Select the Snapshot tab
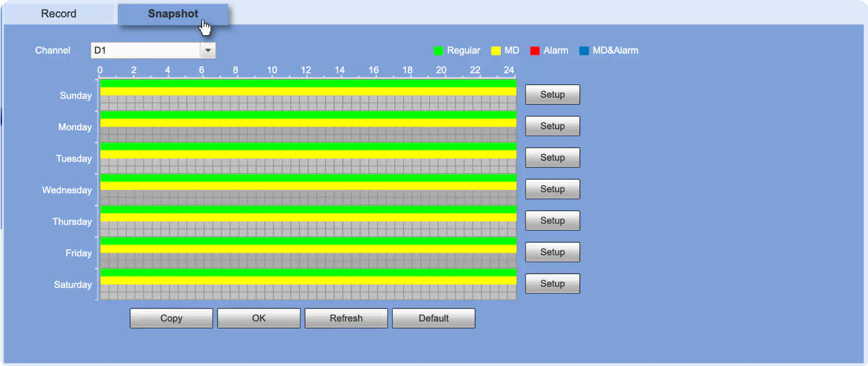 point(173,14)
